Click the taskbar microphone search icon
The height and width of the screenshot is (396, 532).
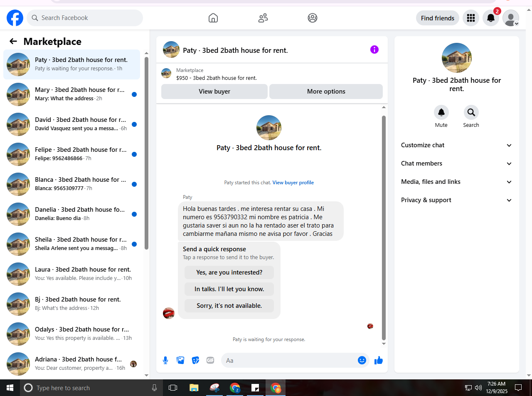pos(155,388)
